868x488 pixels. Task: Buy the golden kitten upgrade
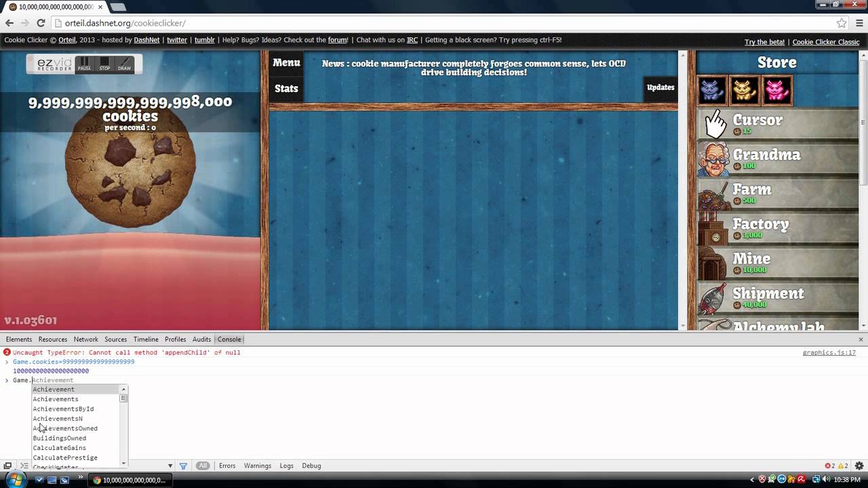[x=745, y=90]
